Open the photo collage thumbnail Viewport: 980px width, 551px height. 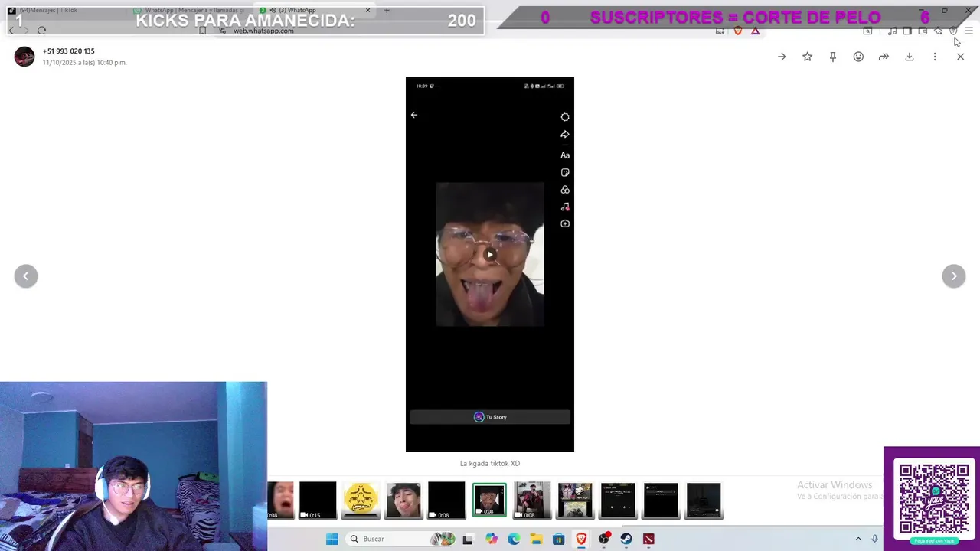[x=575, y=500]
